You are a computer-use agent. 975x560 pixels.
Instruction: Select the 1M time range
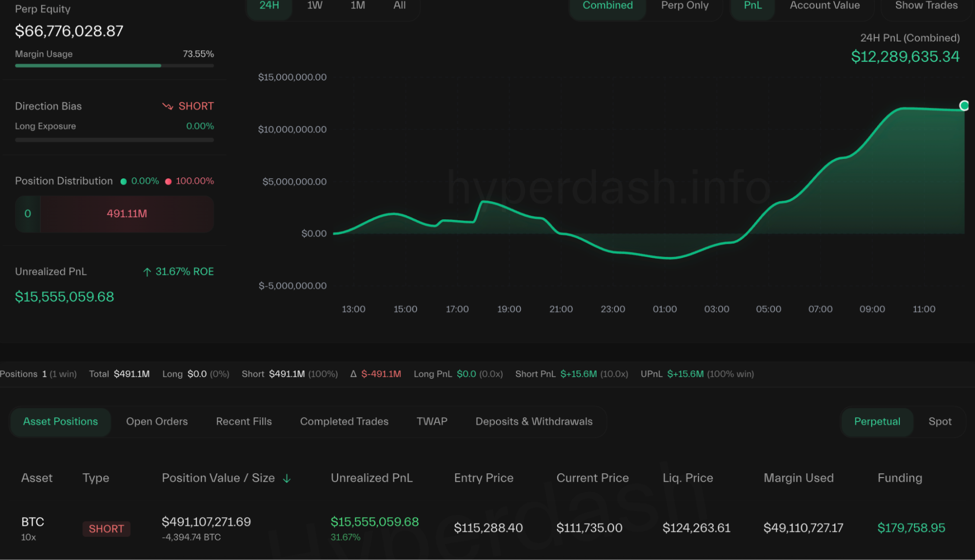tap(358, 6)
